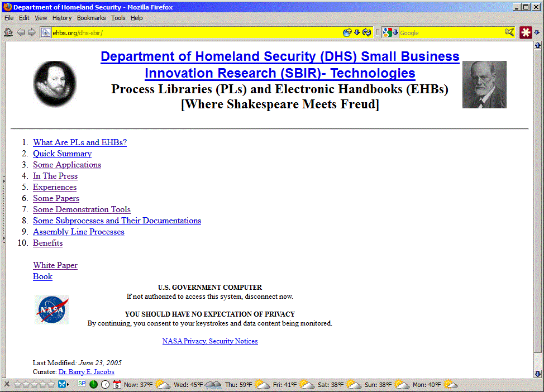Screen dimensions: 544x392
Task: Click the Freud portrait photo
Action: 484,85
